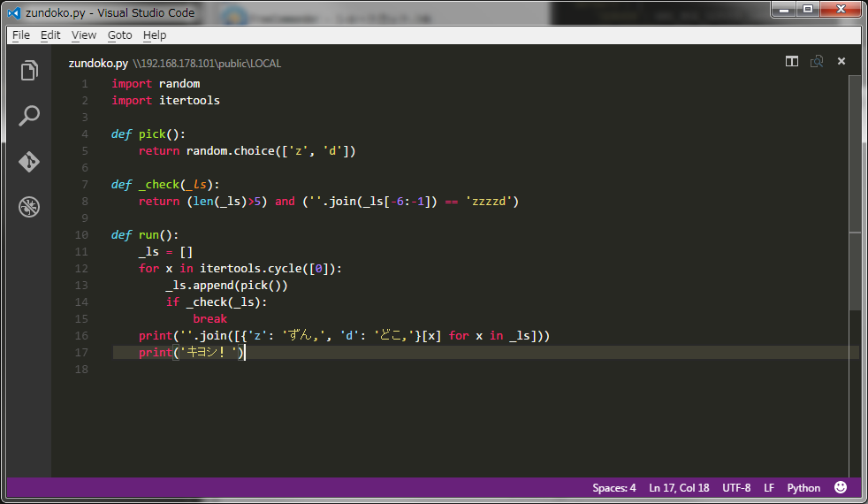Click '_ls = []' assignment line
The image size is (868, 504).
click(x=165, y=251)
